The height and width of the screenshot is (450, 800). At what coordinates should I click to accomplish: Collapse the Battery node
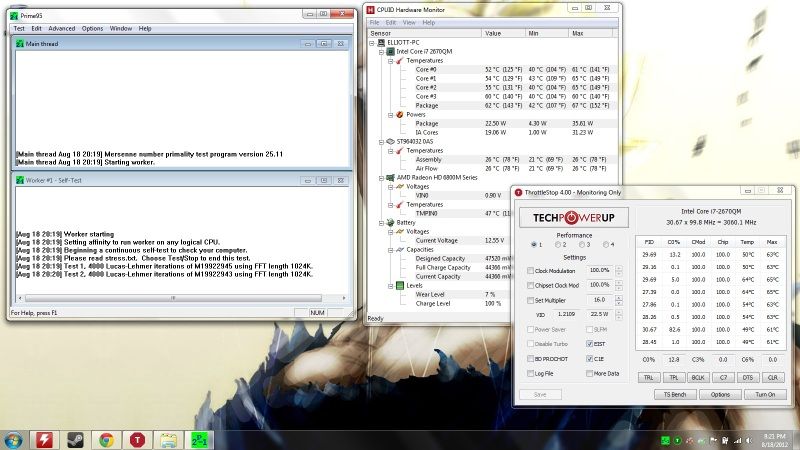[381, 223]
